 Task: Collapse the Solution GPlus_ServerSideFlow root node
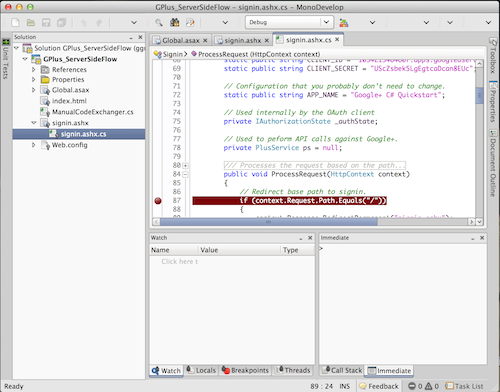click(16, 48)
